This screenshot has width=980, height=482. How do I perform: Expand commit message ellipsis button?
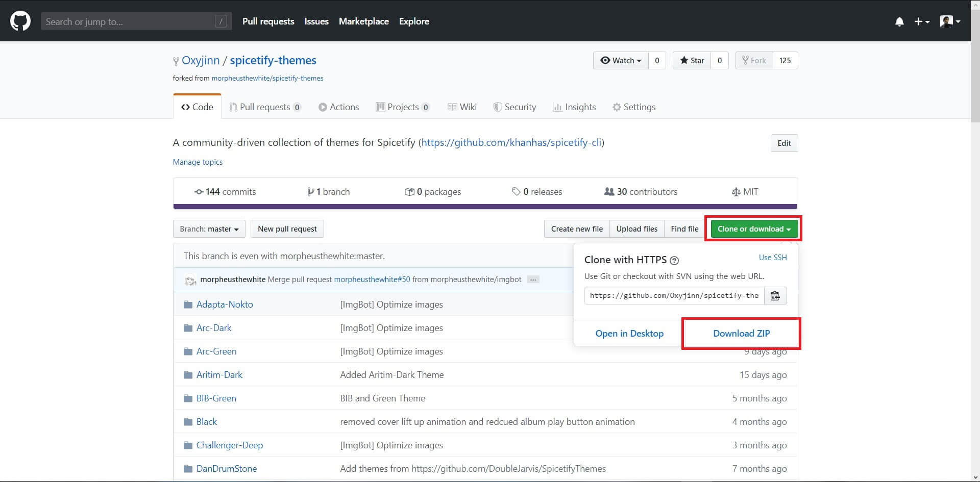coord(533,280)
